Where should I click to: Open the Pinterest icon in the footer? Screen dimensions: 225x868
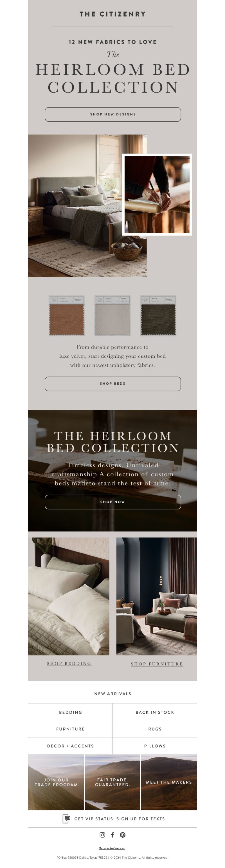123,835
